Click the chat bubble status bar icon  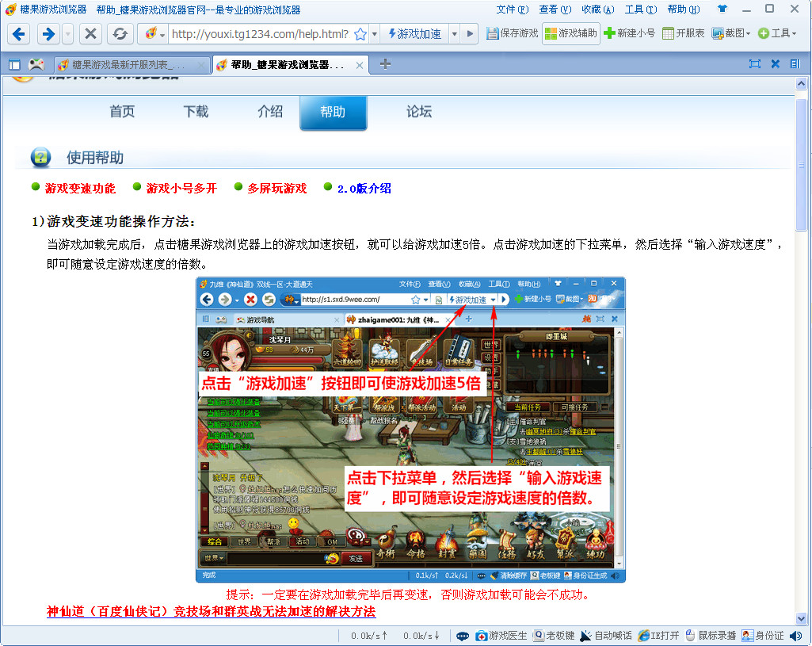[463, 636]
